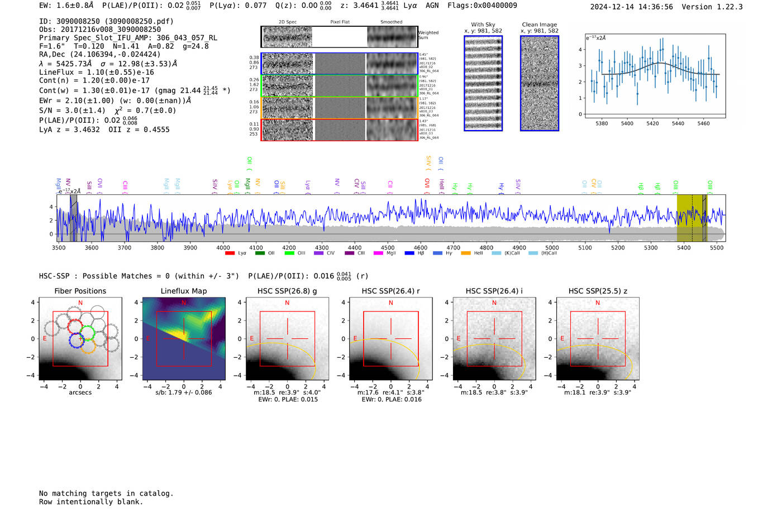This screenshot has height=532, width=782.
Task: Select the green-framed fiber 2D spectrum row
Action: [x=340, y=86]
